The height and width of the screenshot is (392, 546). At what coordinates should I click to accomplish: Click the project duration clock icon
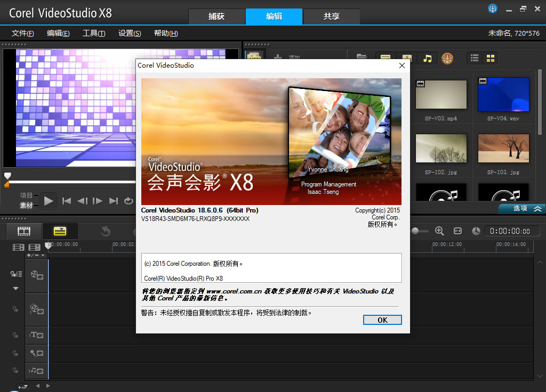point(476,231)
